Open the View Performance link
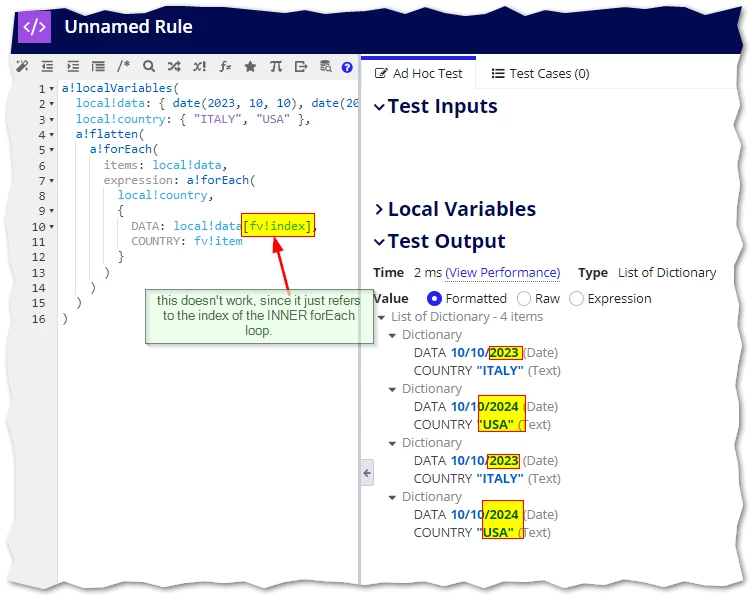Screen dimensions: 753x599 [503, 273]
